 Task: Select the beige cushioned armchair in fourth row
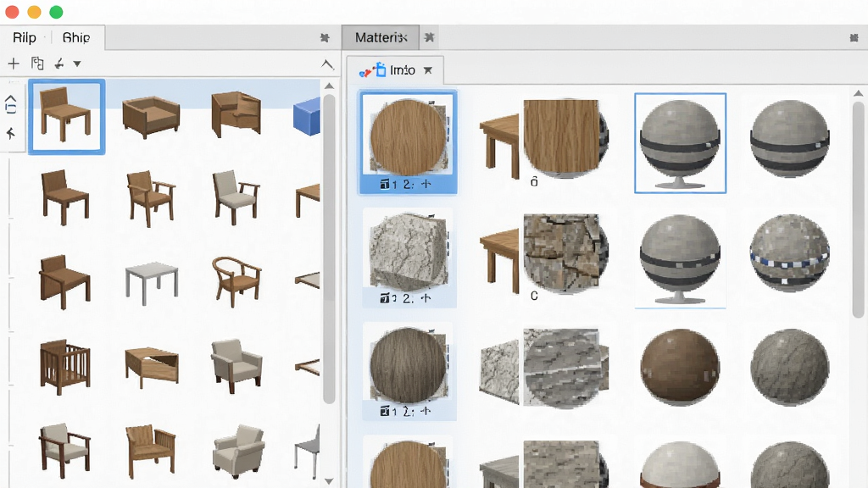click(x=236, y=365)
